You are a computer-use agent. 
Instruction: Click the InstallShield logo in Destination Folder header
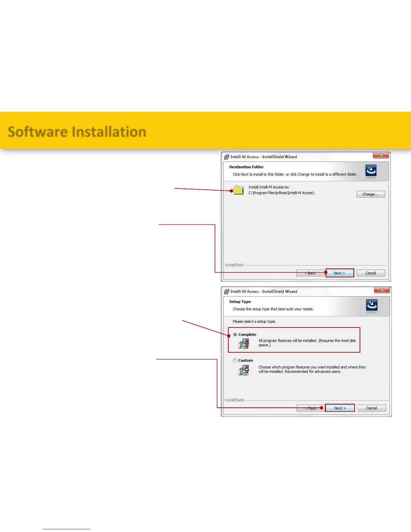pos(371,171)
